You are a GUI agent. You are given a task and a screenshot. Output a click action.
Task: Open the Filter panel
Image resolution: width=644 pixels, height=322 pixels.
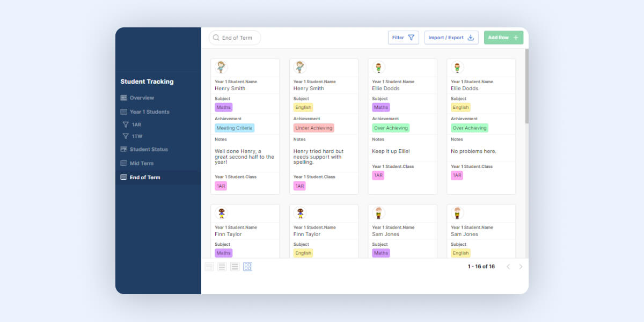[403, 38]
